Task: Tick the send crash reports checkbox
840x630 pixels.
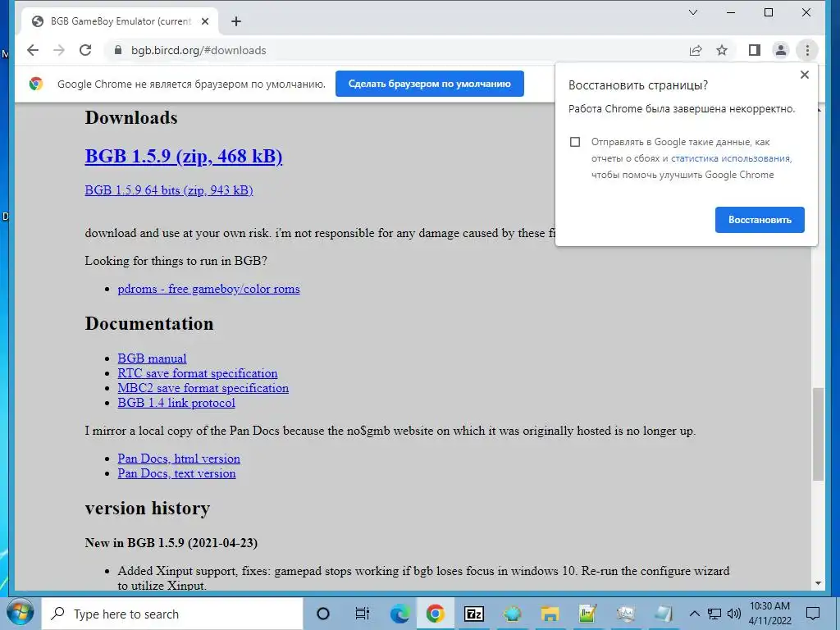Action: [x=575, y=142]
